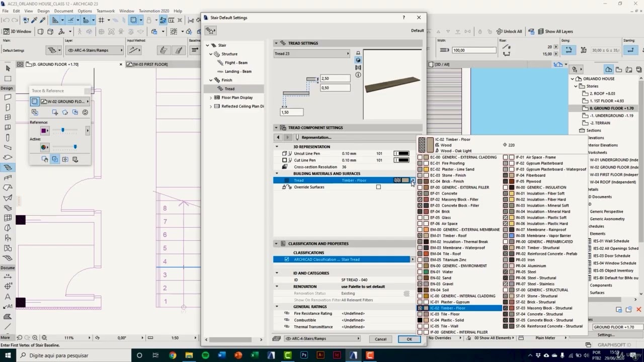Open the Project Map in Navigator
Viewport: 644px width, 362px height.
(x=608, y=69)
